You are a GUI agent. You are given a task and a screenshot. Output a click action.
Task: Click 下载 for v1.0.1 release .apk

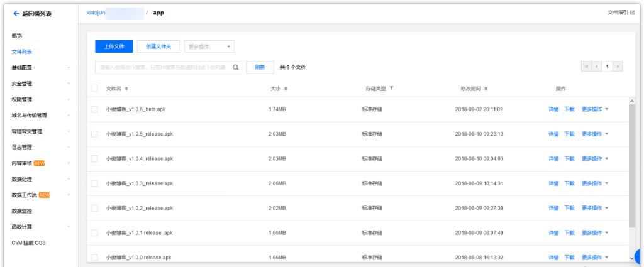[x=569, y=233]
